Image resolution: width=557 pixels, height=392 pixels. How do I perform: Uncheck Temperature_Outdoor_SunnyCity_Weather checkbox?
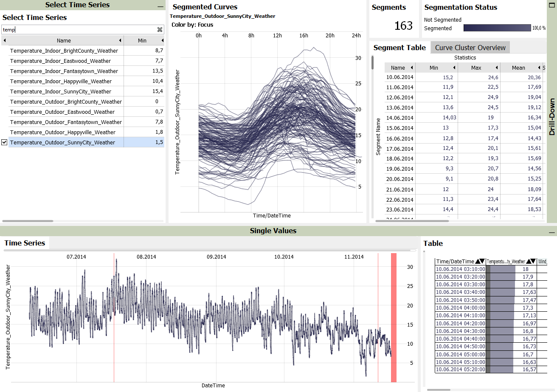4,142
